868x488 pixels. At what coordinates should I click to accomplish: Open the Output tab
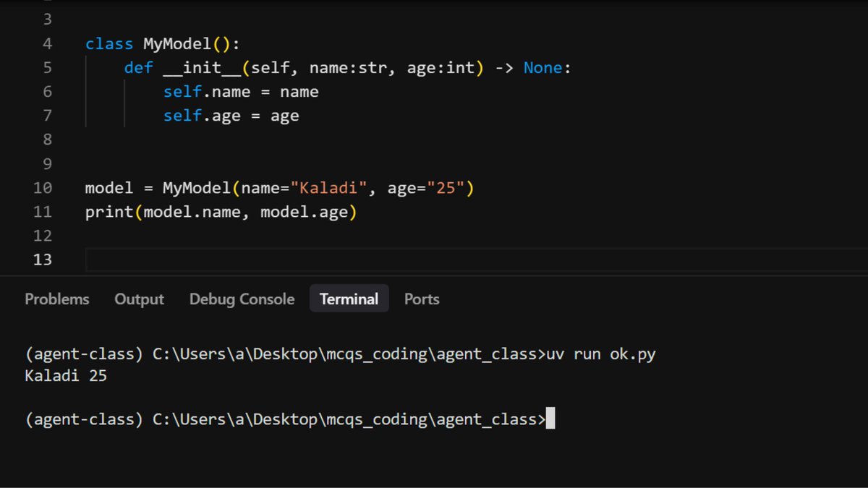point(139,299)
